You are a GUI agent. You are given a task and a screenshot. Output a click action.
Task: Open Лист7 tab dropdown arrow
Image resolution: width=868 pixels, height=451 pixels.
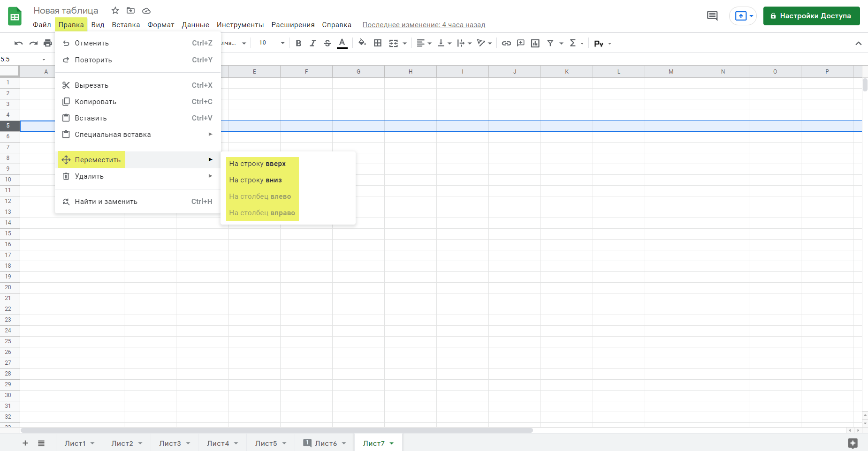click(392, 443)
